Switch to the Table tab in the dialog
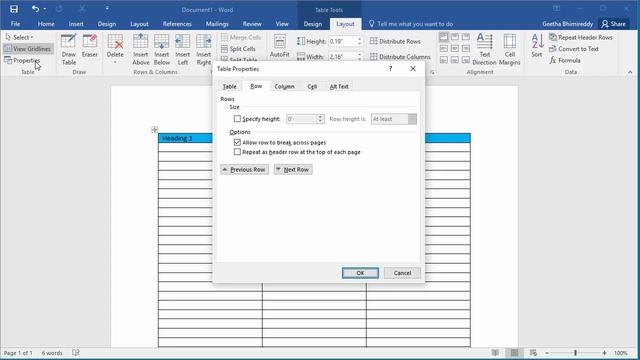This screenshot has width=640, height=360. point(229,87)
